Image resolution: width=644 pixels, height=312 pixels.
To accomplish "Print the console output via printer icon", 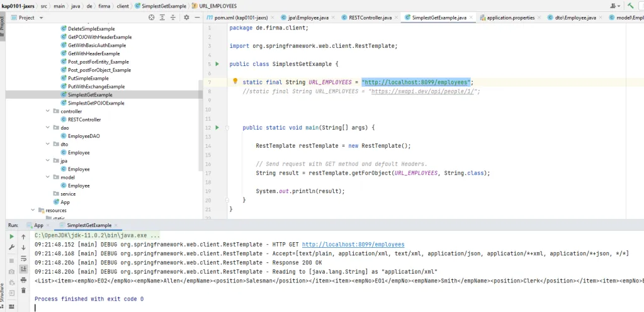I will click(x=23, y=280).
